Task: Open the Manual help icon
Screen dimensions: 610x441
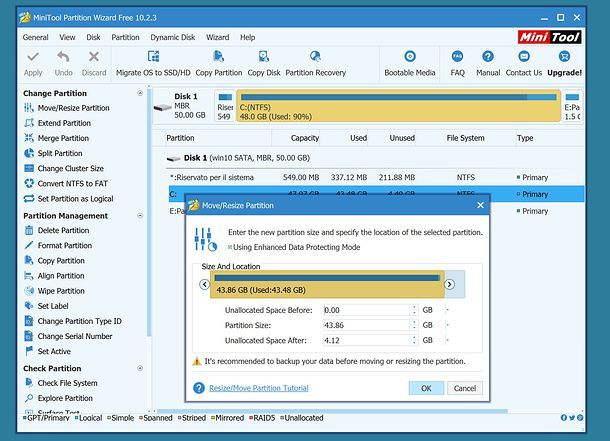Action: [x=488, y=57]
